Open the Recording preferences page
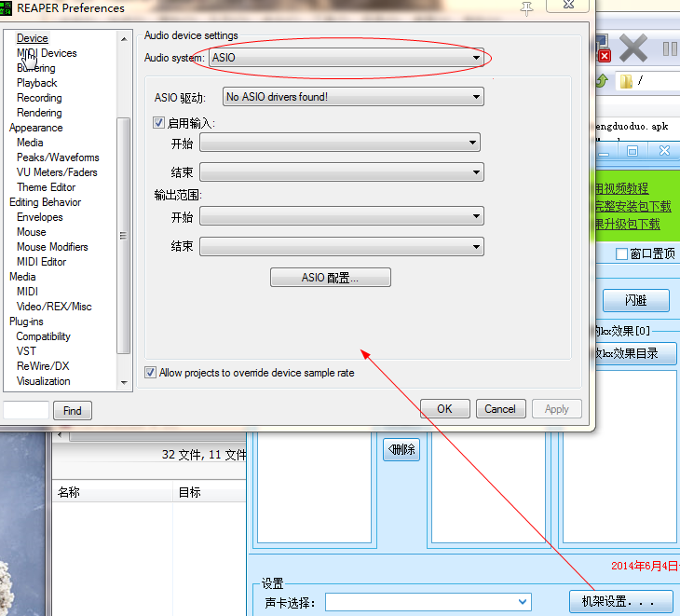 [39, 98]
